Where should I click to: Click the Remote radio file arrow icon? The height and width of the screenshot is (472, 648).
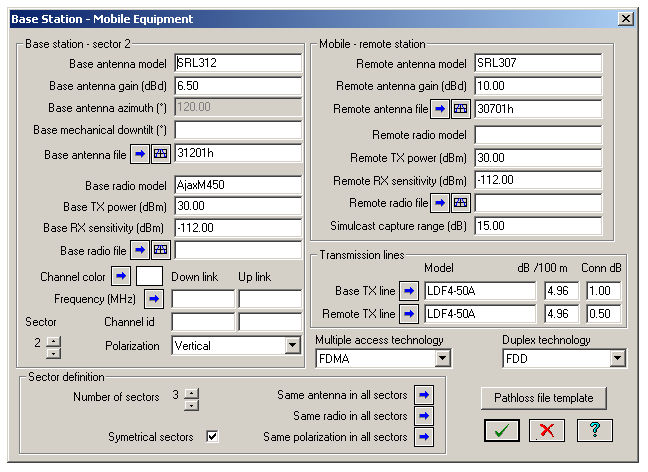tap(441, 203)
